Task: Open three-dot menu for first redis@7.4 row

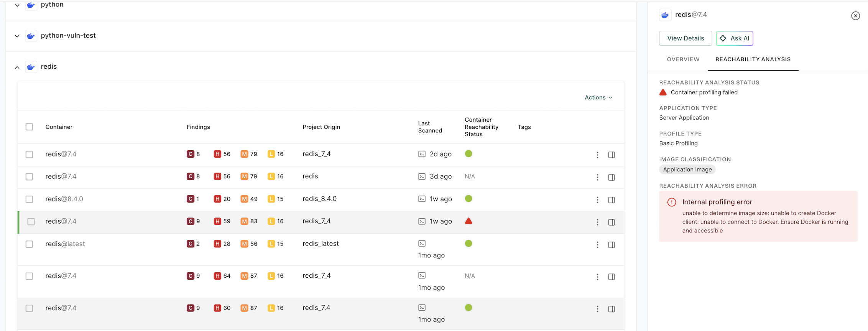Action: coord(597,155)
